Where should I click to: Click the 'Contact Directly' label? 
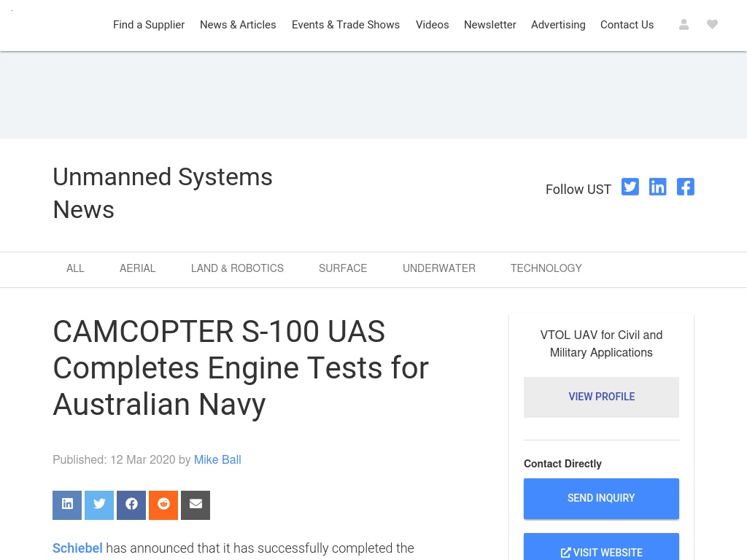click(562, 464)
